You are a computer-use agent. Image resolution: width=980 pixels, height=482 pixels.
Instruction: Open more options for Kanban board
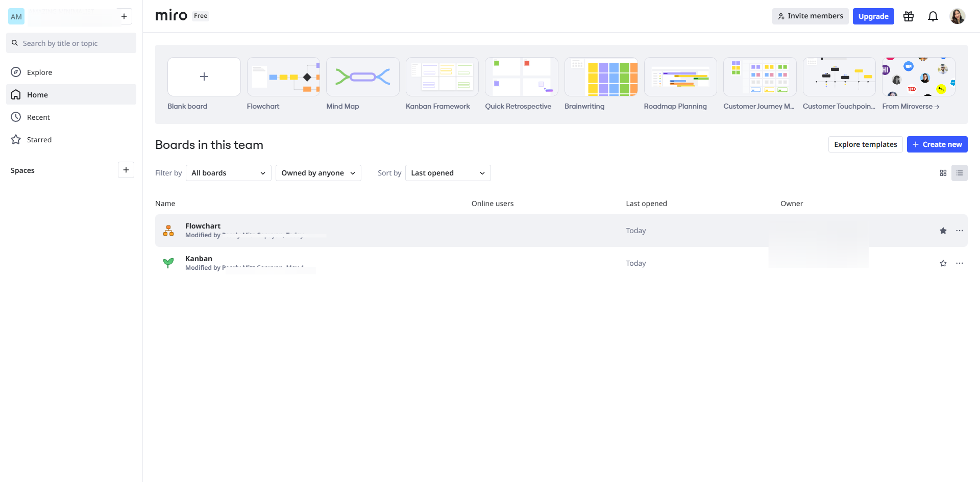pos(960,263)
